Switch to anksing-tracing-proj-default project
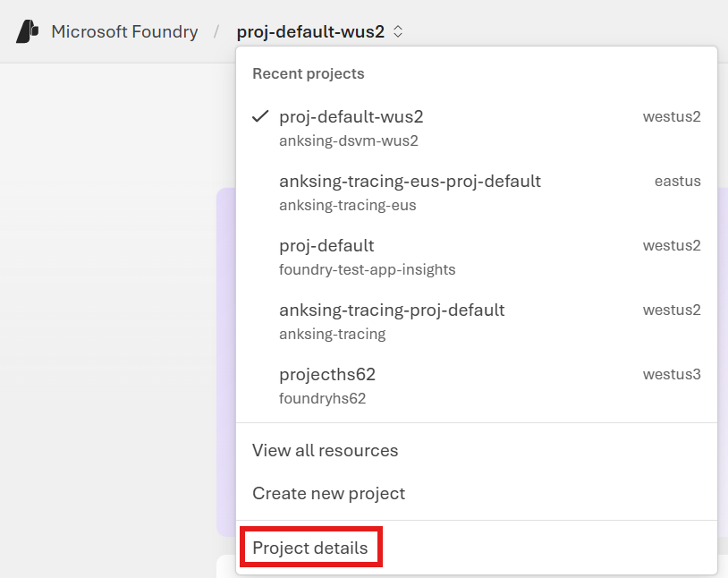 click(x=477, y=321)
